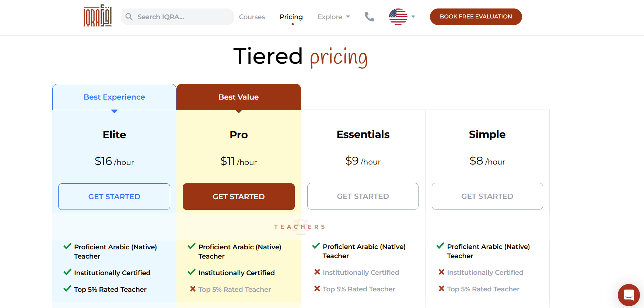The height and width of the screenshot is (308, 644).
Task: Click red X beside Pro Top 5% Rated Teacher
Action: click(x=193, y=289)
